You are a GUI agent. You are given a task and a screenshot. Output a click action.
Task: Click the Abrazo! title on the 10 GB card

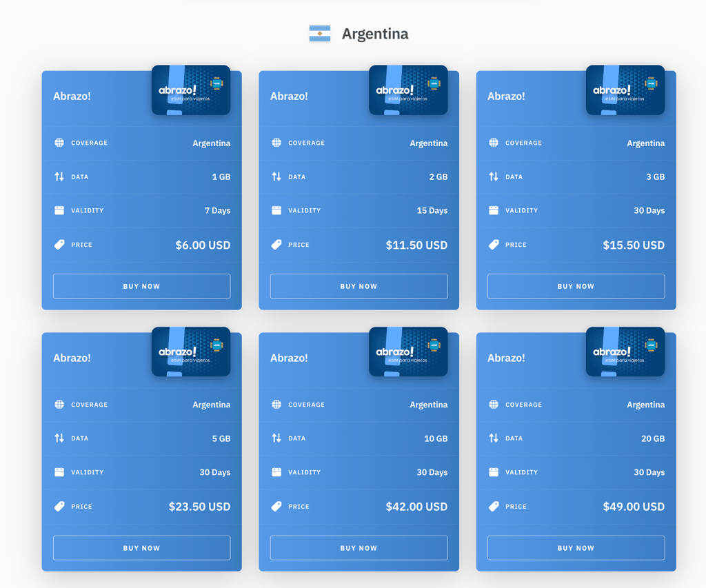(289, 358)
